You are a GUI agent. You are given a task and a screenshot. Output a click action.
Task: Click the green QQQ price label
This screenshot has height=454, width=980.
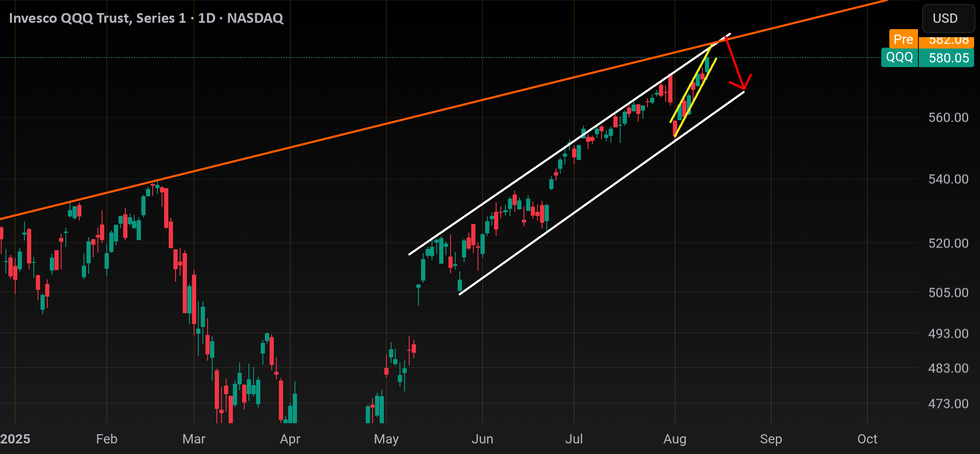point(899,57)
